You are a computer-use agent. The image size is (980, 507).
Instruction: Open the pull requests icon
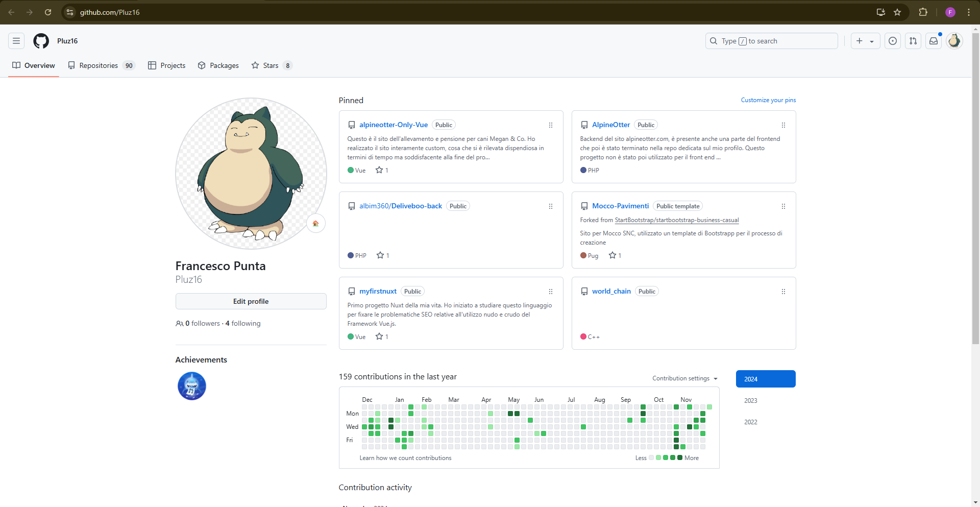tap(913, 41)
